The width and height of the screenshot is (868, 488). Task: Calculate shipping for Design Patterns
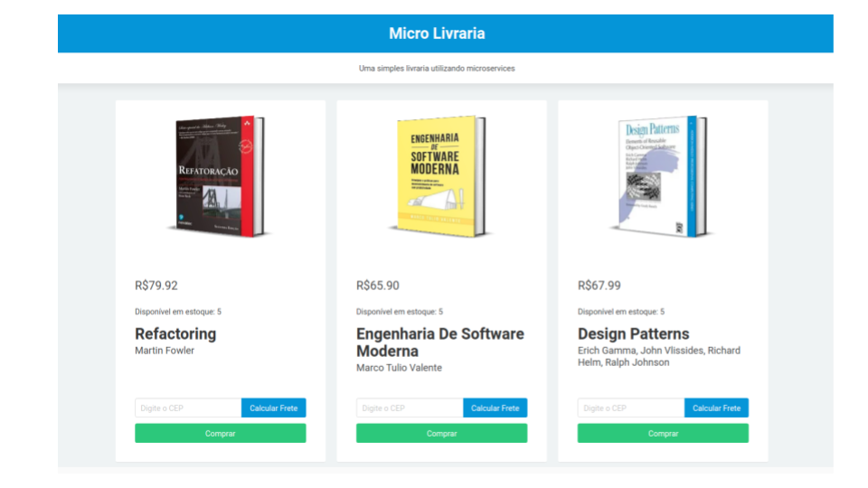pyautogui.click(x=716, y=408)
